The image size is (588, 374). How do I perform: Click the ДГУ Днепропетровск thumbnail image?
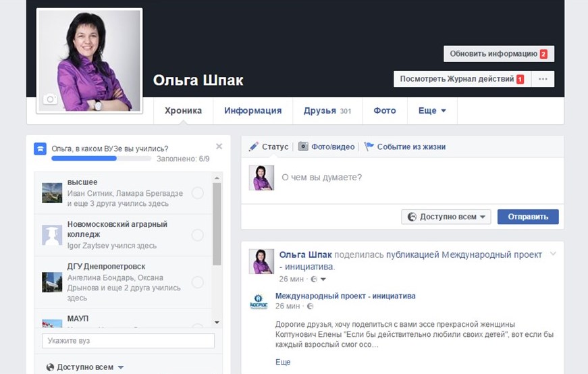coord(52,282)
